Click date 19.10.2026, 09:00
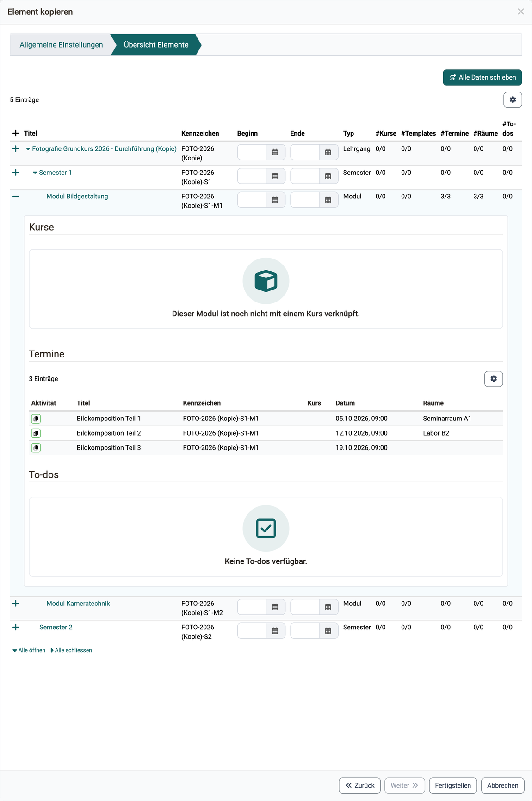This screenshot has width=532, height=801. point(362,448)
